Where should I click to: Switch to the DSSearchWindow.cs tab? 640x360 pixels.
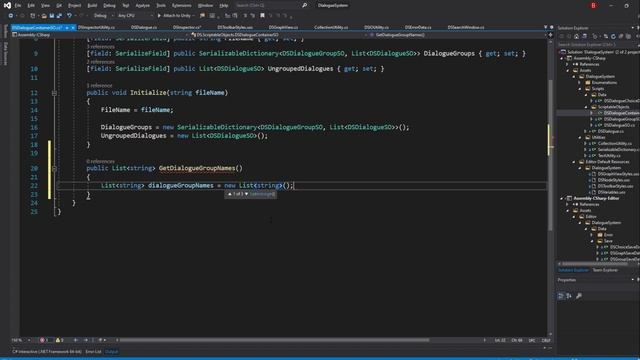pyautogui.click(x=466, y=27)
